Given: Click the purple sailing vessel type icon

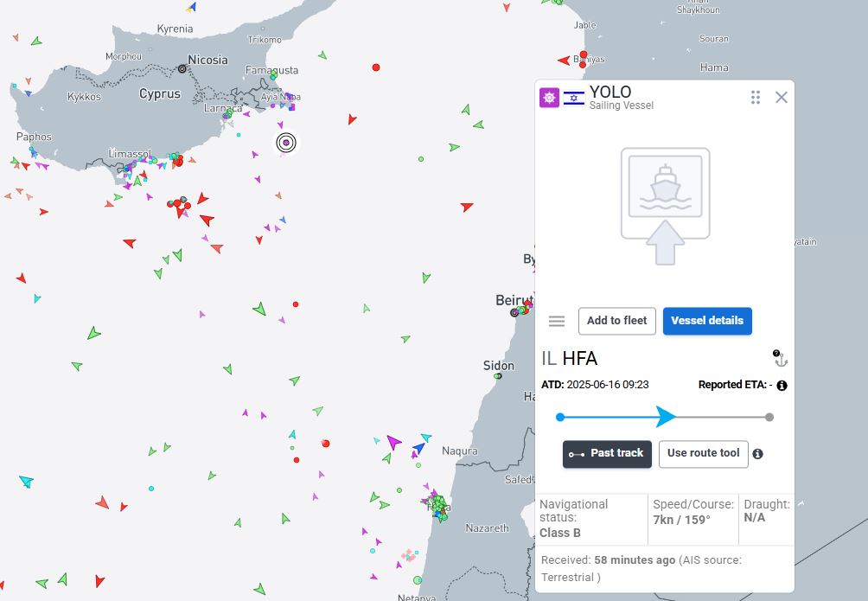Looking at the screenshot, I should pyautogui.click(x=549, y=98).
